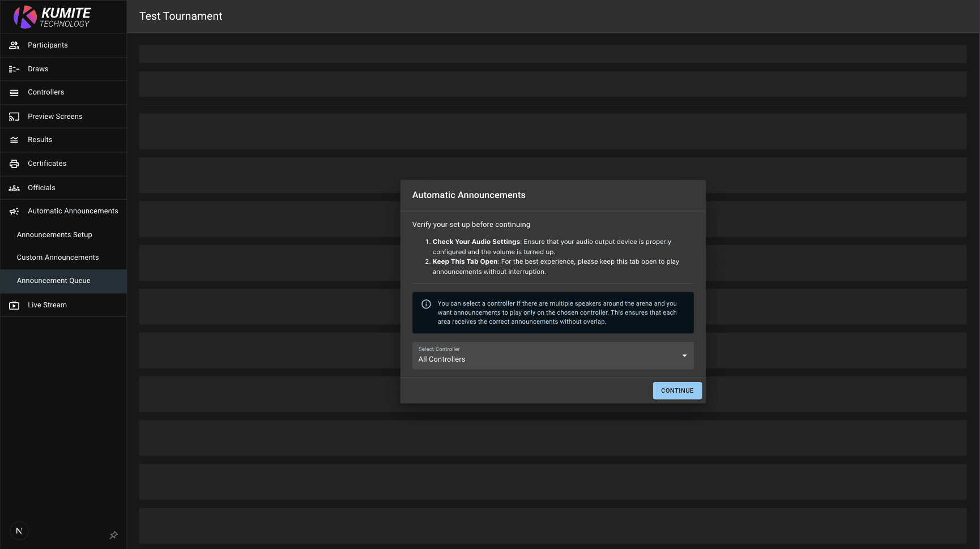Toggle the sidebar pin icon

tap(113, 535)
